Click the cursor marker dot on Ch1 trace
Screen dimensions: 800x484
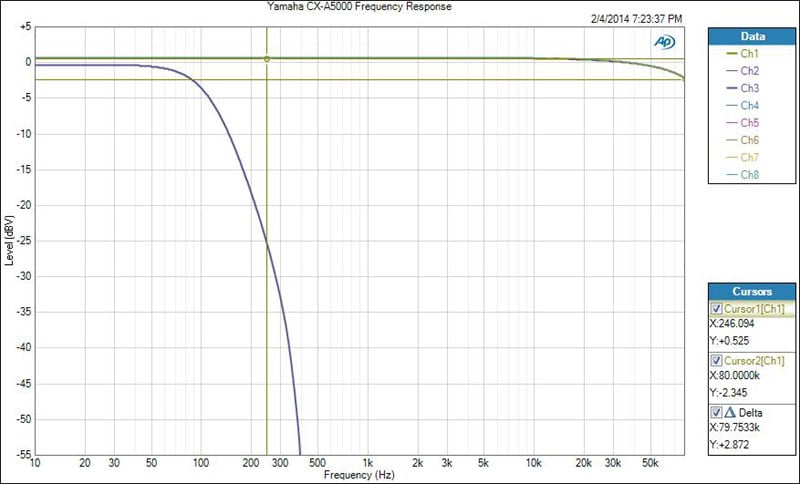(266, 59)
